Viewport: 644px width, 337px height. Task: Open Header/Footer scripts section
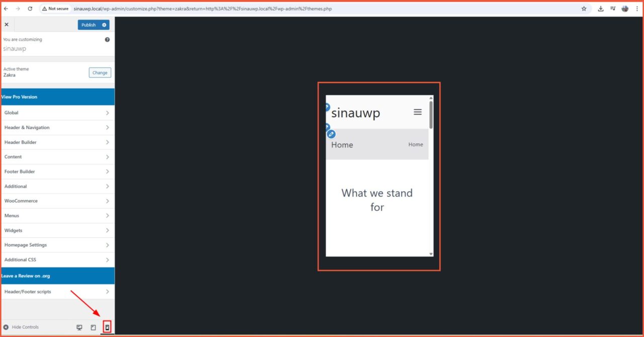click(58, 292)
